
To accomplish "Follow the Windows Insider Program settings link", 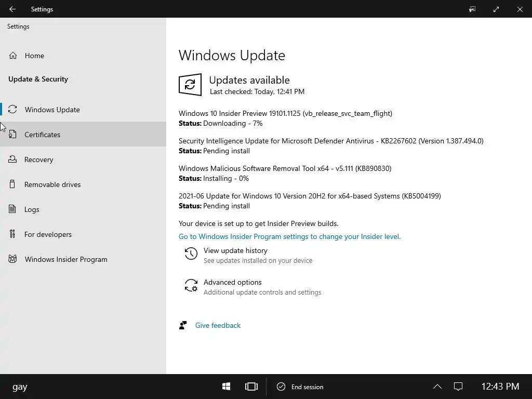I will 289,236.
